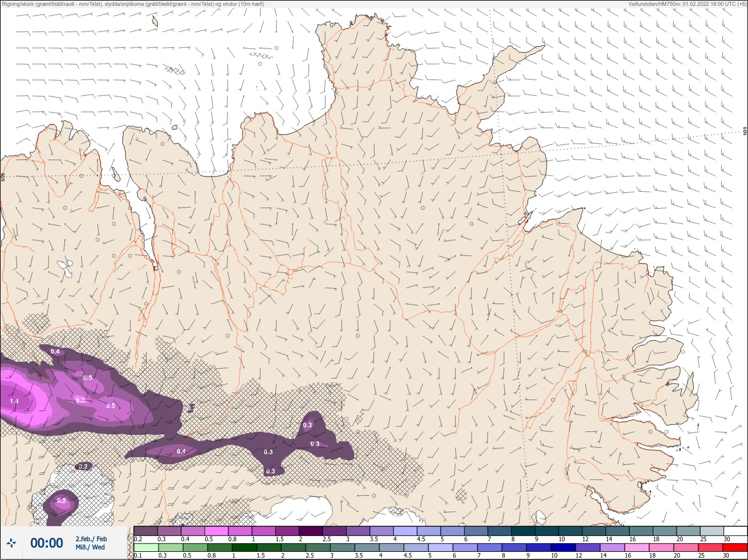Select the pale green 0.1 swatch in lower legend
The height and width of the screenshot is (560, 748).
(147, 548)
